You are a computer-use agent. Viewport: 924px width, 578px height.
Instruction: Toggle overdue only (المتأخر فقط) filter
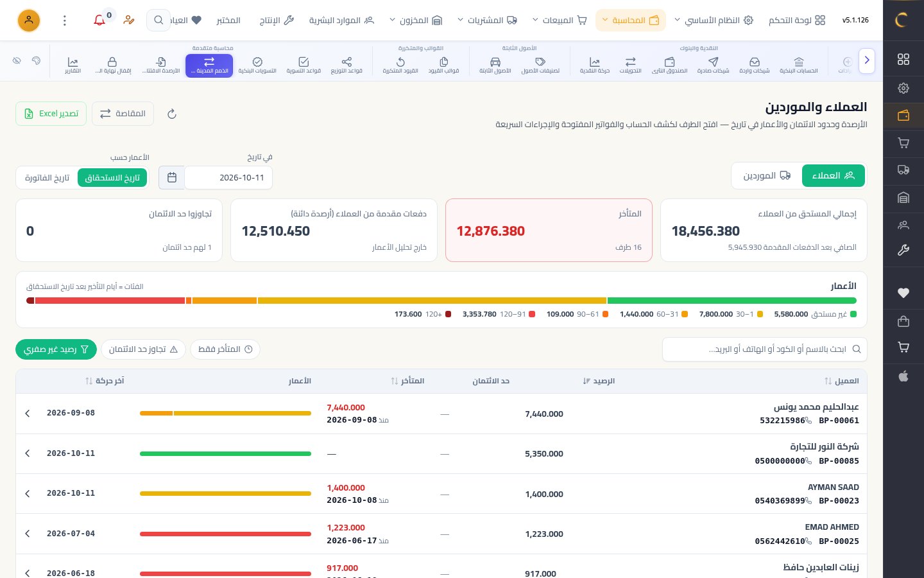click(x=225, y=349)
